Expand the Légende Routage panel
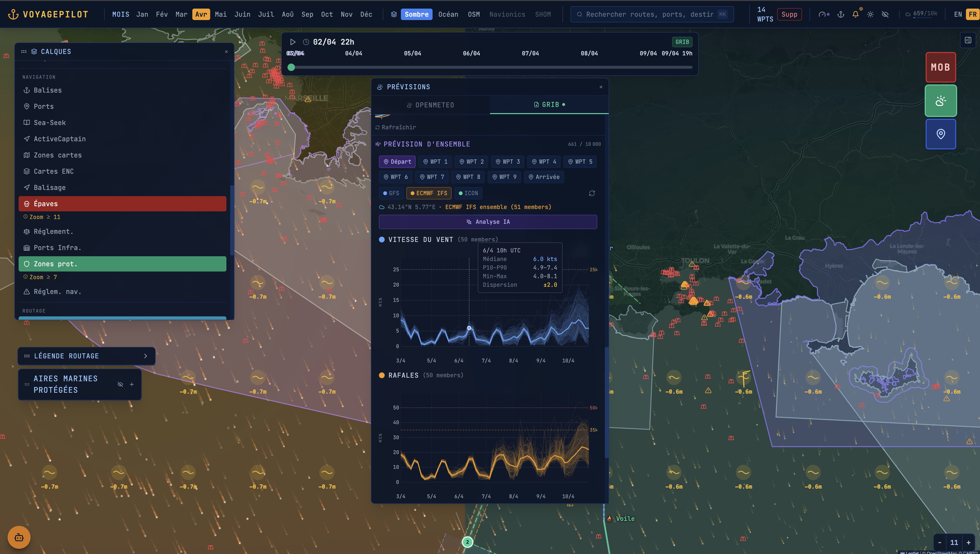980x554 pixels. (145, 356)
